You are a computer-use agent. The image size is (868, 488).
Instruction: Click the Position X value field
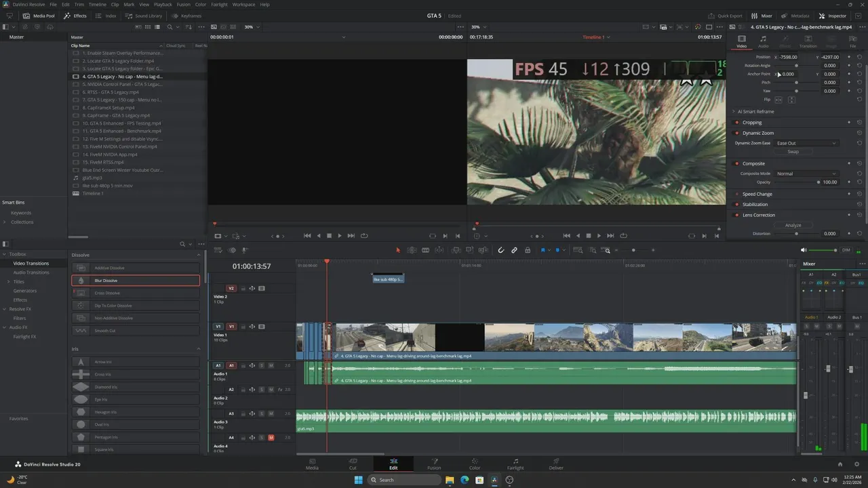tap(789, 57)
